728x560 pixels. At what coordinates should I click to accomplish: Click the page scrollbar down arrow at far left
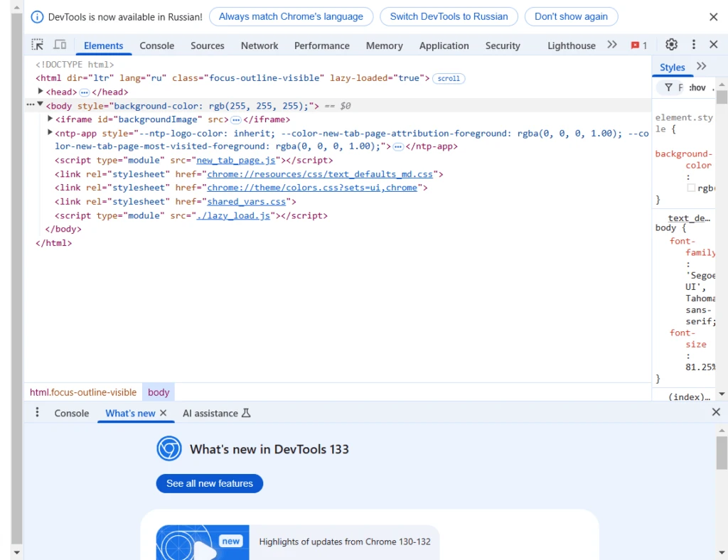(x=17, y=552)
